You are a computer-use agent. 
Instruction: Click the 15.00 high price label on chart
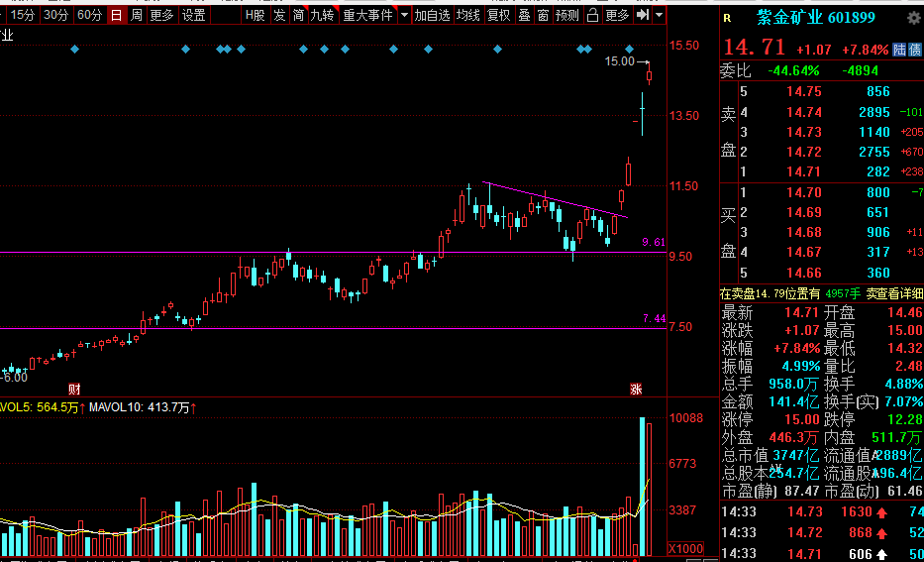(x=619, y=61)
